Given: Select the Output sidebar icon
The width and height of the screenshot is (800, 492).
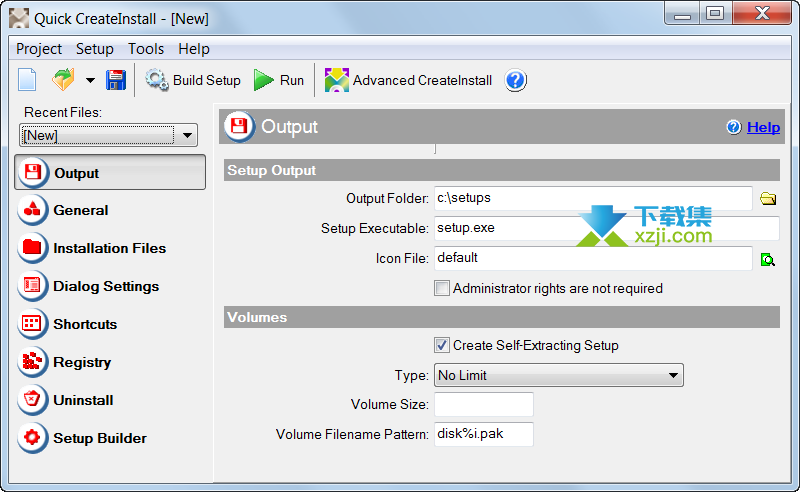Looking at the screenshot, I should [33, 173].
